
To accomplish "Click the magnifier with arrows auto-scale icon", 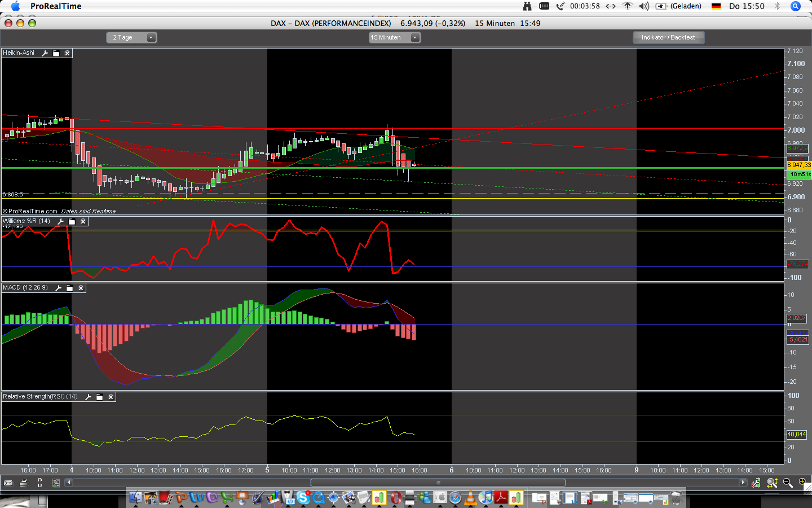I will [772, 483].
